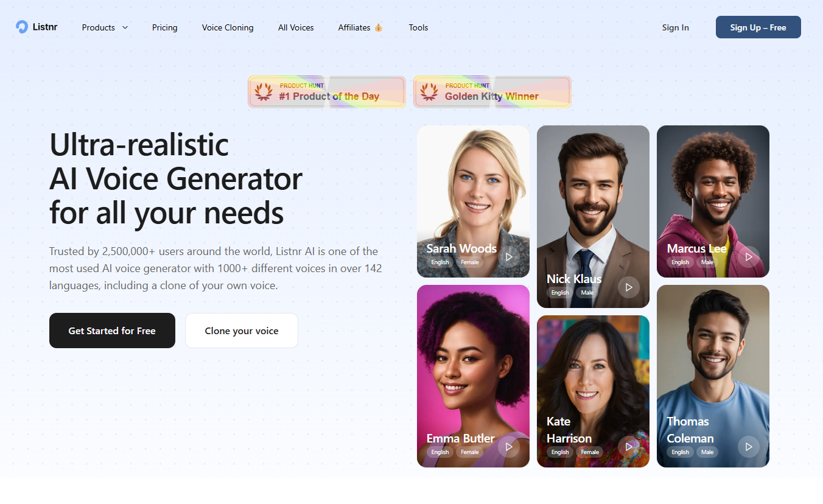
Task: Click Sign Up – Free button
Action: (758, 27)
